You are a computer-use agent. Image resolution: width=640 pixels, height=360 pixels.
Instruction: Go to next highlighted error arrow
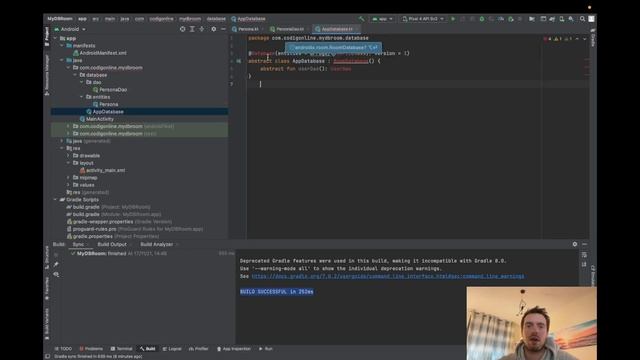click(x=584, y=39)
